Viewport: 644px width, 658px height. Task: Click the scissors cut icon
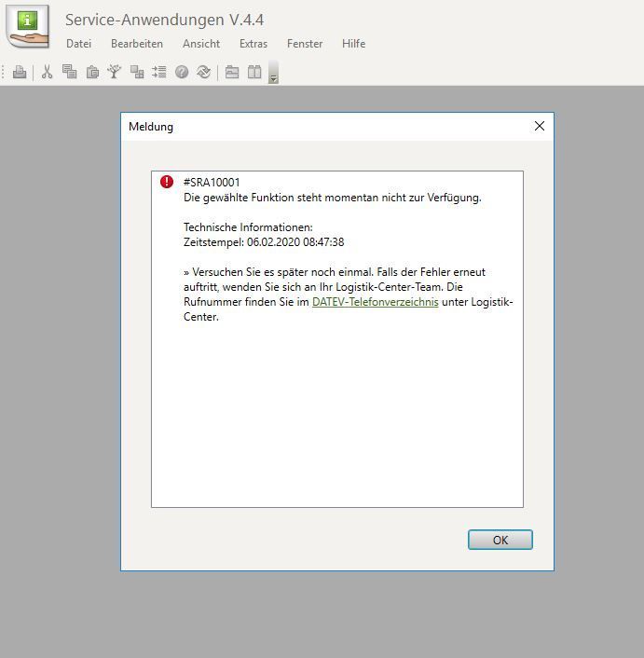click(47, 72)
